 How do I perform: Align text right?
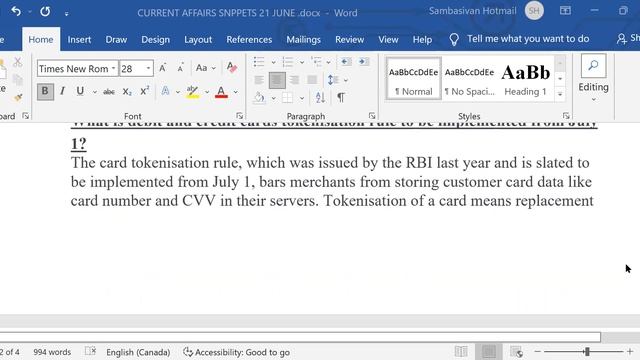(294, 80)
